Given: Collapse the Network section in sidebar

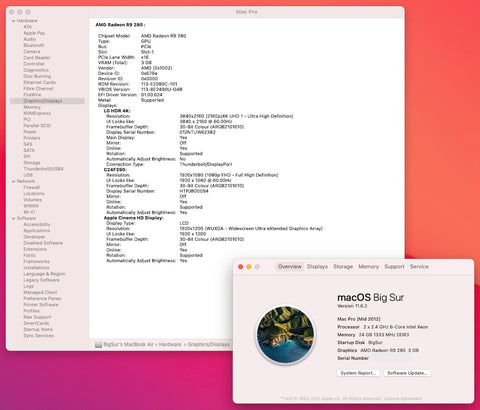Looking at the screenshot, I should pos(13,181).
